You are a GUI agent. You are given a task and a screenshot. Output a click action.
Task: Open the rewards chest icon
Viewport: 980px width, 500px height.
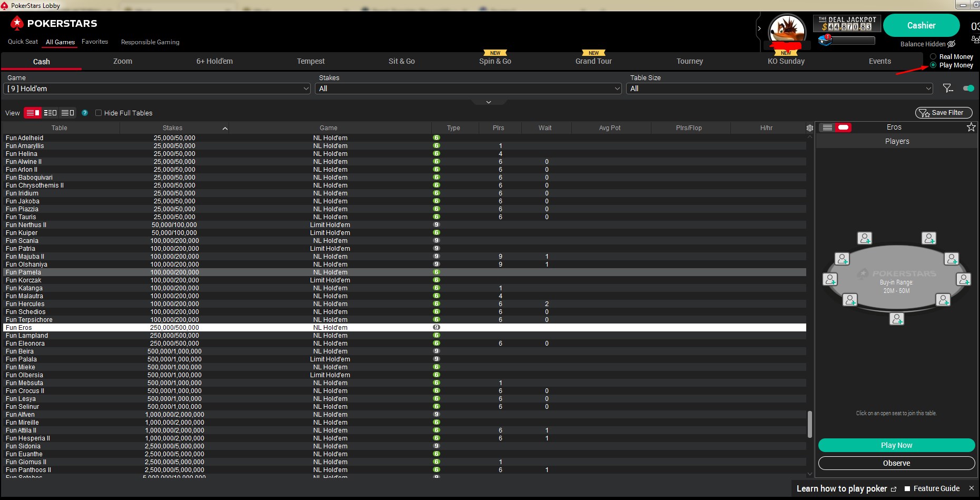[825, 40]
